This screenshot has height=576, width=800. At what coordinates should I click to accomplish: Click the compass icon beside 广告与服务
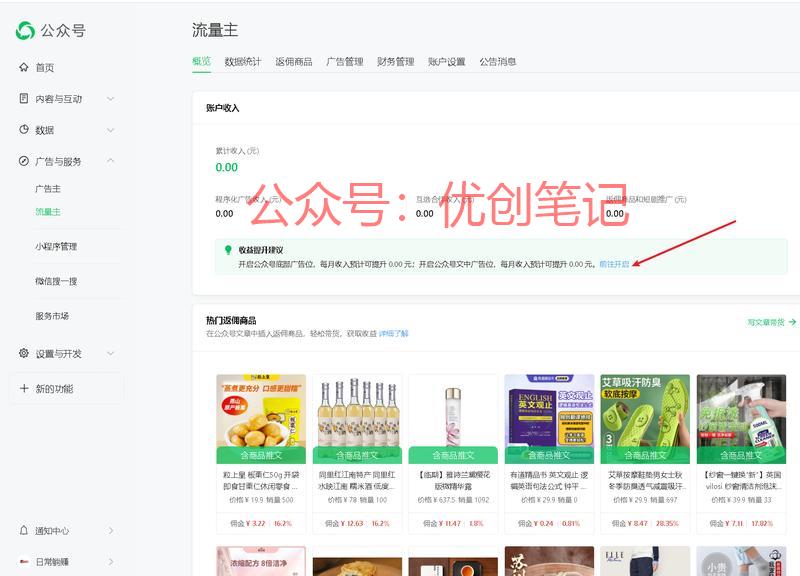click(23, 161)
